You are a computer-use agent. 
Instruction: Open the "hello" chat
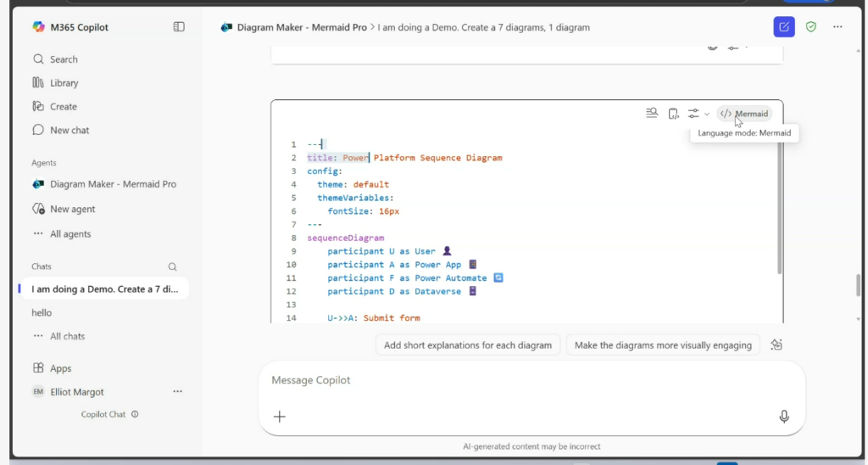[42, 313]
